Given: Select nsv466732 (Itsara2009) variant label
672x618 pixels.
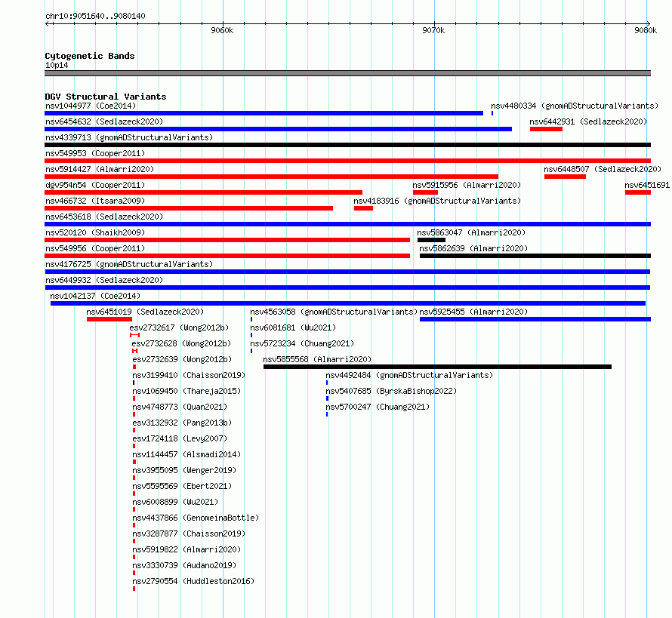Looking at the screenshot, I should click(95, 201).
